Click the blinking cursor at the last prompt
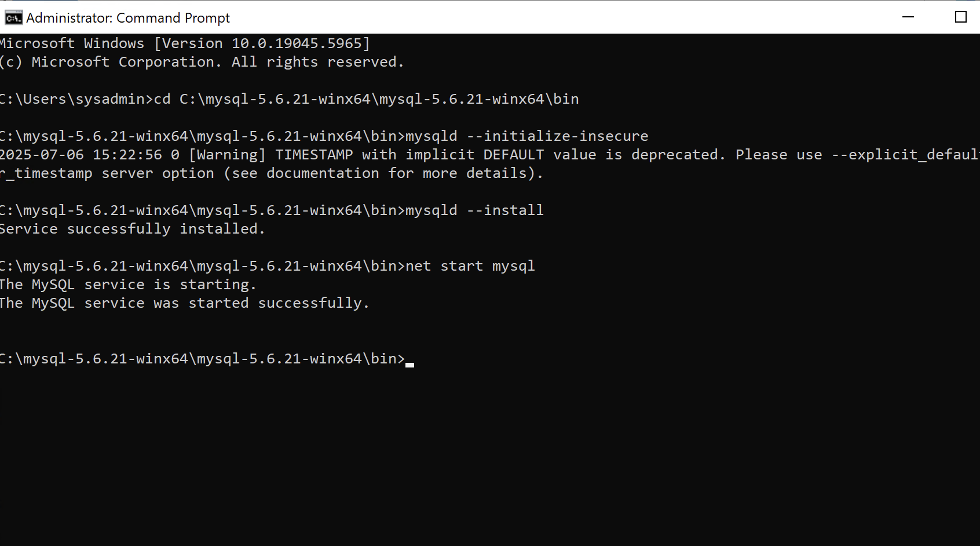The height and width of the screenshot is (546, 980). coord(409,365)
